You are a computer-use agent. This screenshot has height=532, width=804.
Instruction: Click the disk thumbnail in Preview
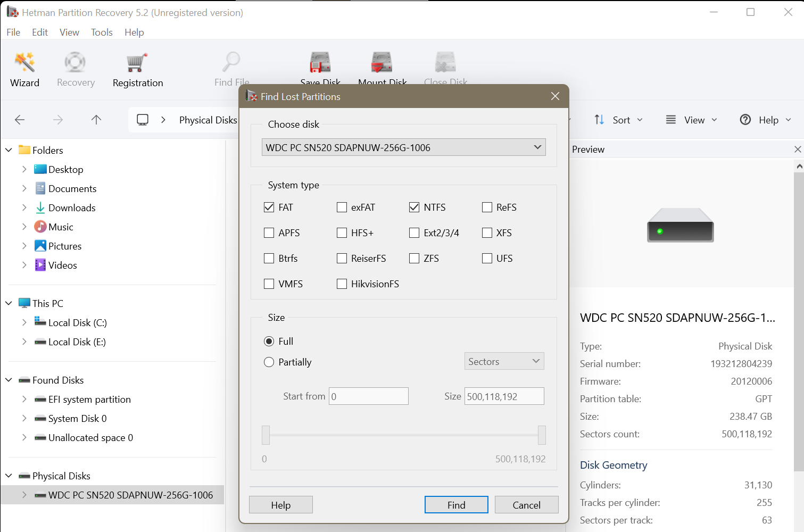[681, 225]
